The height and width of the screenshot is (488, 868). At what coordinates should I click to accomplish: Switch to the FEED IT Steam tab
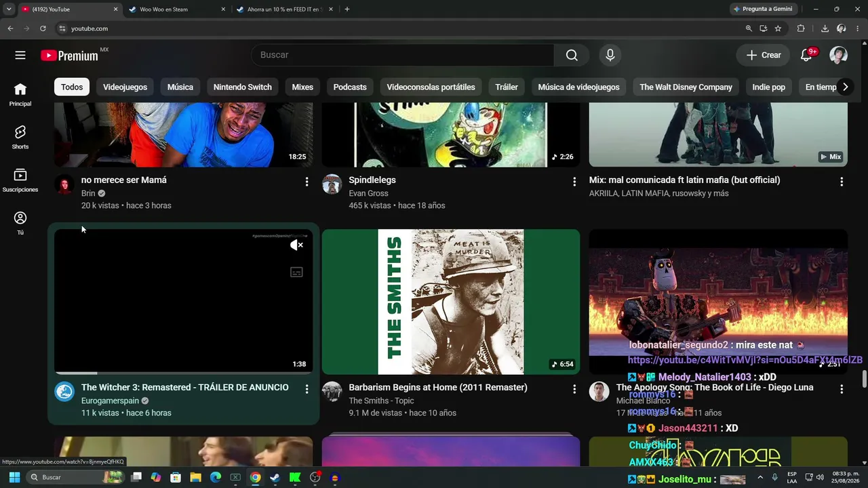coord(285,9)
